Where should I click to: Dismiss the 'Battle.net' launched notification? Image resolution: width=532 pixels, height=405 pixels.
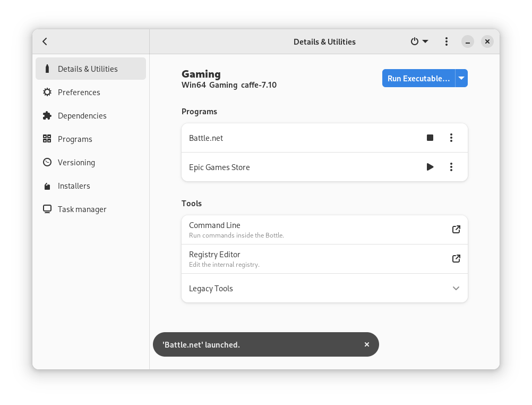(x=367, y=344)
